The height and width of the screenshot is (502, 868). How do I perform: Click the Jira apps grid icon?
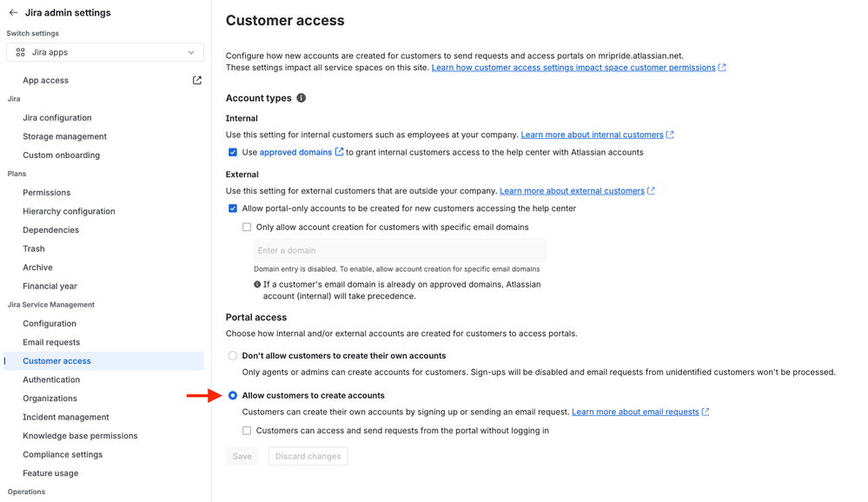[21, 52]
